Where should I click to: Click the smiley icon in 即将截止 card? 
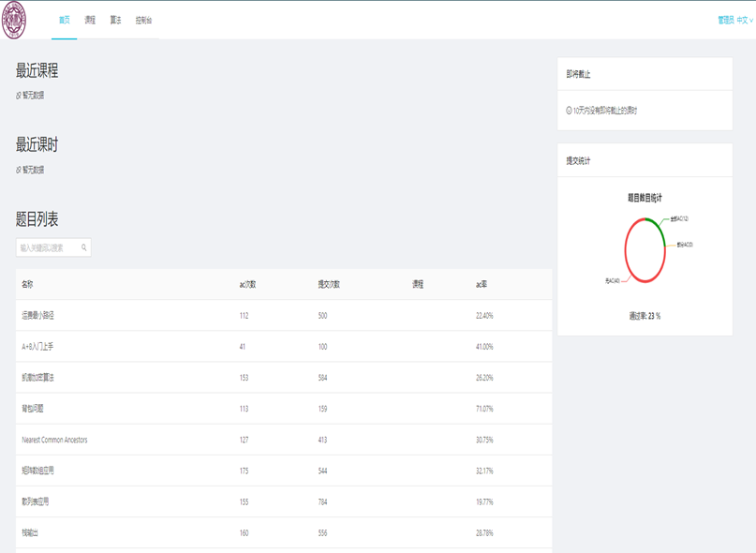pyautogui.click(x=569, y=111)
